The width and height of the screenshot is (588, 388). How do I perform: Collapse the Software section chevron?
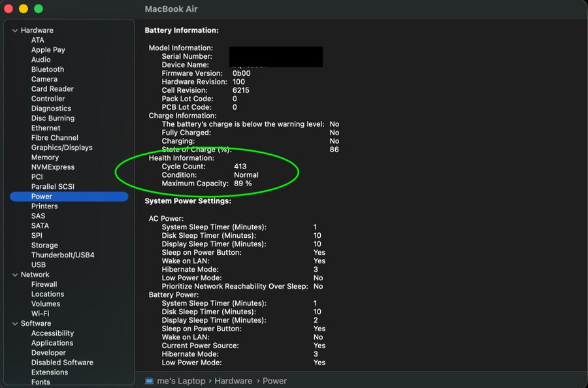click(15, 324)
